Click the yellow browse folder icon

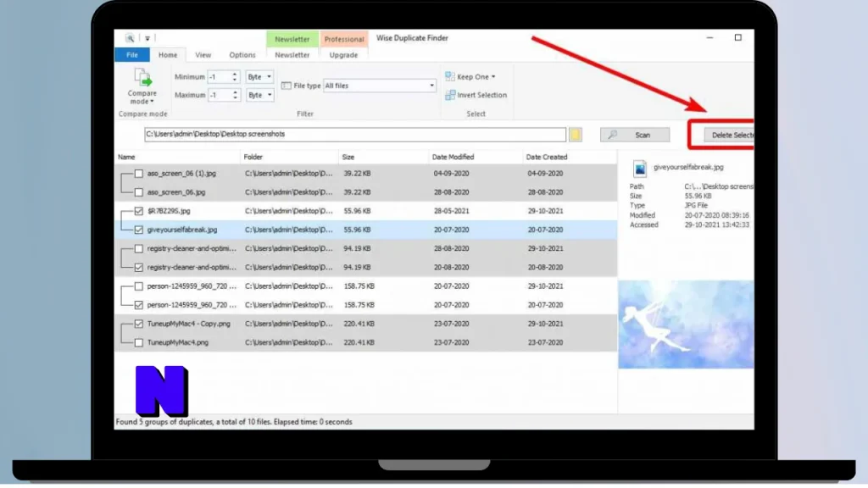[x=576, y=135]
